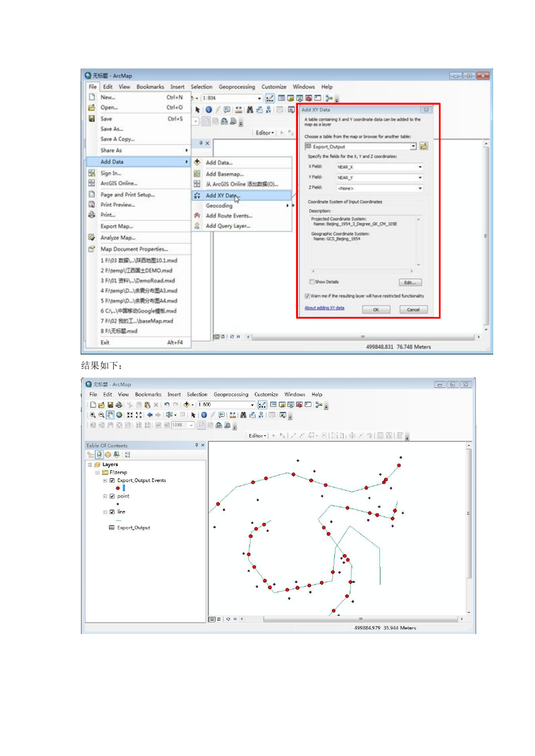Viewport: 535px width, 756px height.
Task: Collapse Layers data frame in Table Of Contents
Action: (x=90, y=464)
